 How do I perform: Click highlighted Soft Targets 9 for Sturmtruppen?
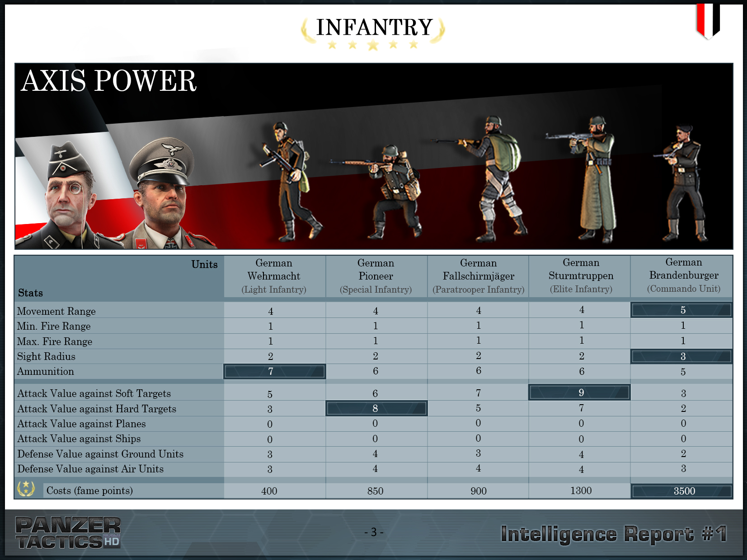point(580,392)
